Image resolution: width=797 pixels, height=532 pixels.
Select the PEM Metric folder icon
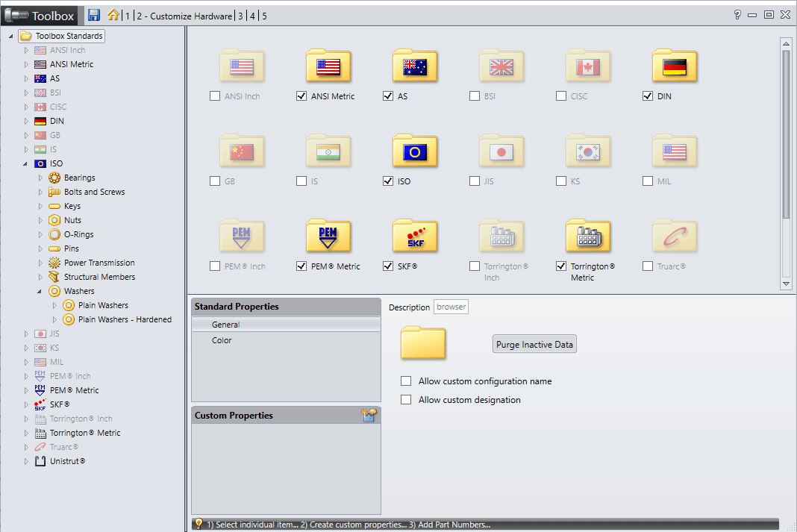click(x=328, y=237)
